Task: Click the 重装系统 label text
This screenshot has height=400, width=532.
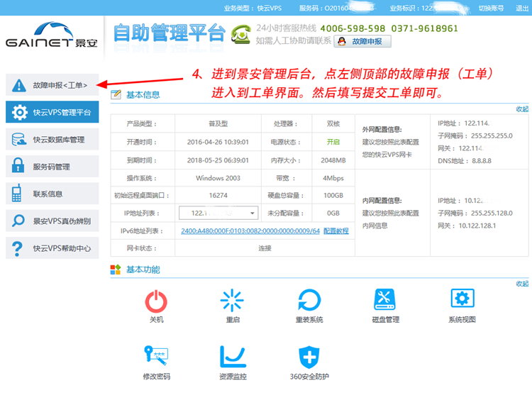Action: click(309, 320)
